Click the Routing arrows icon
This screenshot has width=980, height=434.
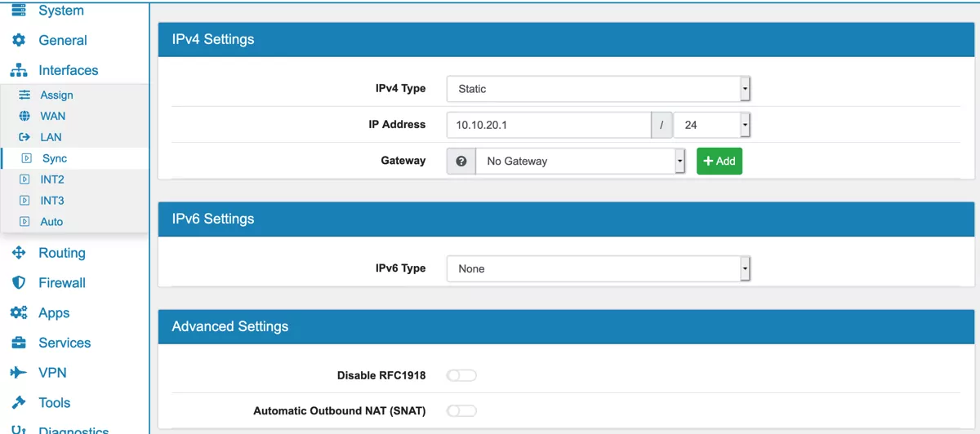point(18,253)
